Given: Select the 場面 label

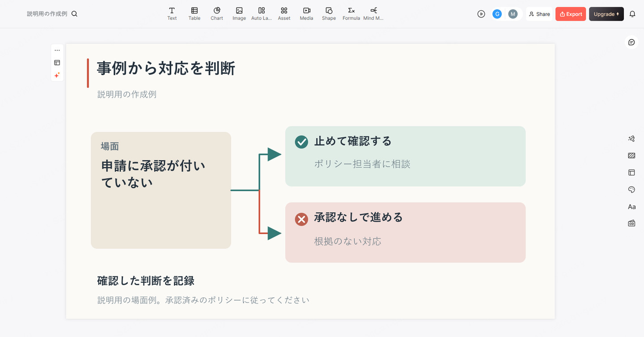Looking at the screenshot, I should 110,146.
